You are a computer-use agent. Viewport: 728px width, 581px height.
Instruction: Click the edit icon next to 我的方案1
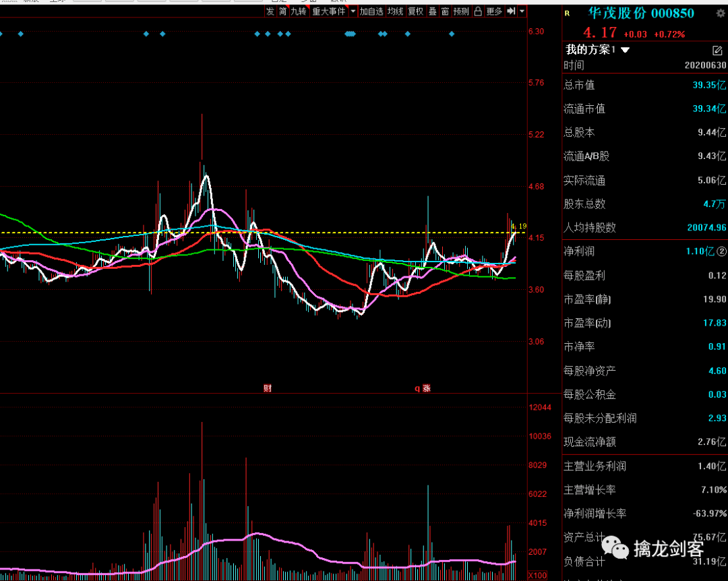tap(717, 50)
